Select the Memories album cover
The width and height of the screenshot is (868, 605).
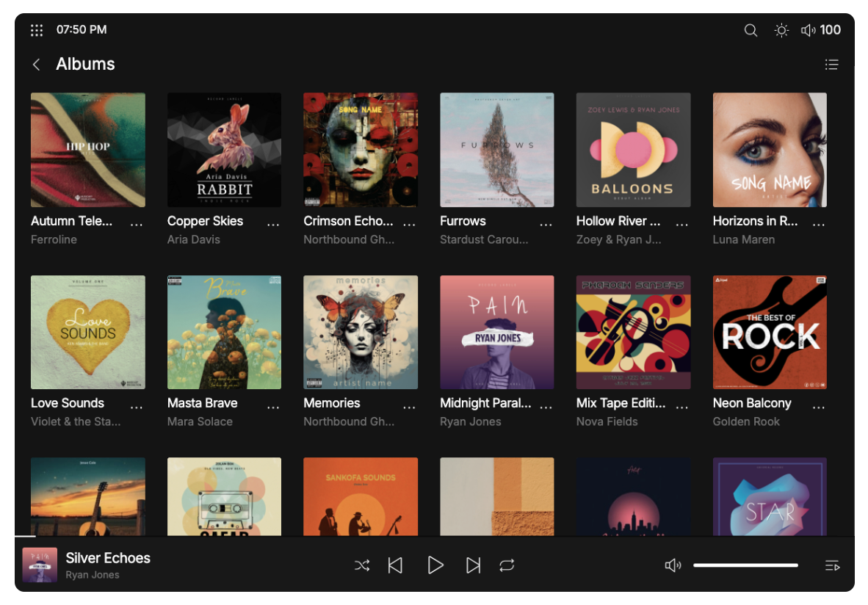(361, 333)
